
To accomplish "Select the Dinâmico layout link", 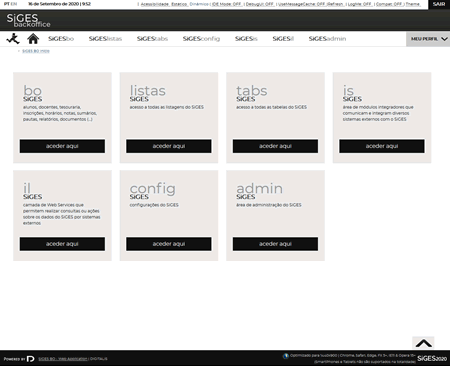I will [x=199, y=4].
